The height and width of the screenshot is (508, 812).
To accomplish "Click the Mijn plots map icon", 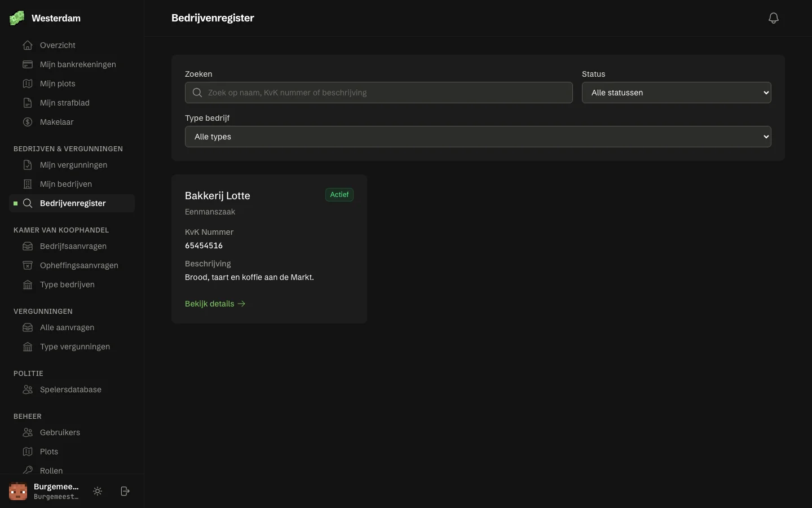I will click(28, 84).
